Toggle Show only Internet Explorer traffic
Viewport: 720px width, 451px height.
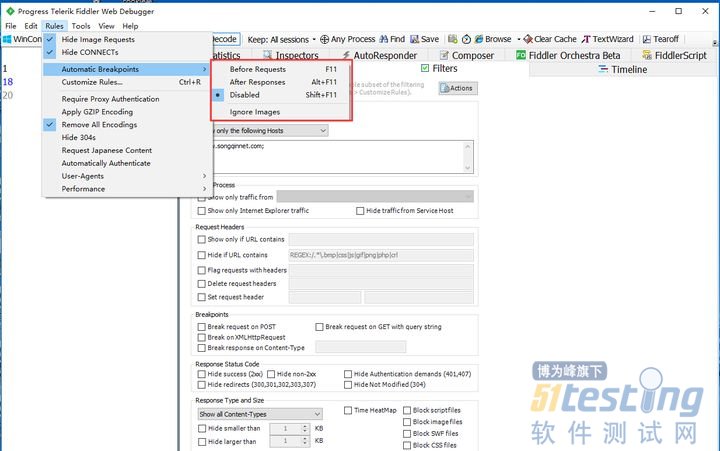pos(201,211)
